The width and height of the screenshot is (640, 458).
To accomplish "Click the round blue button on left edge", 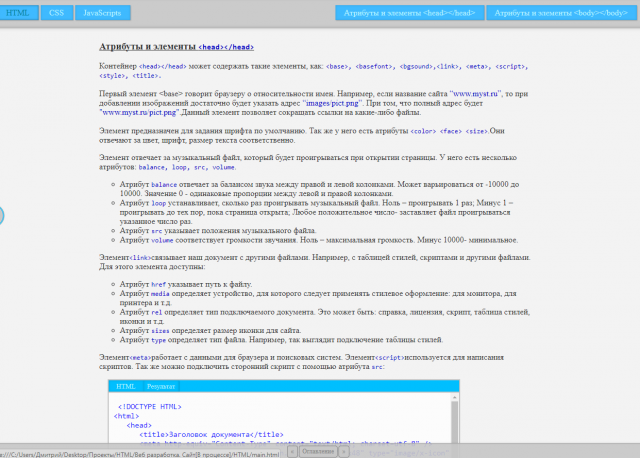I will (1, 216).
